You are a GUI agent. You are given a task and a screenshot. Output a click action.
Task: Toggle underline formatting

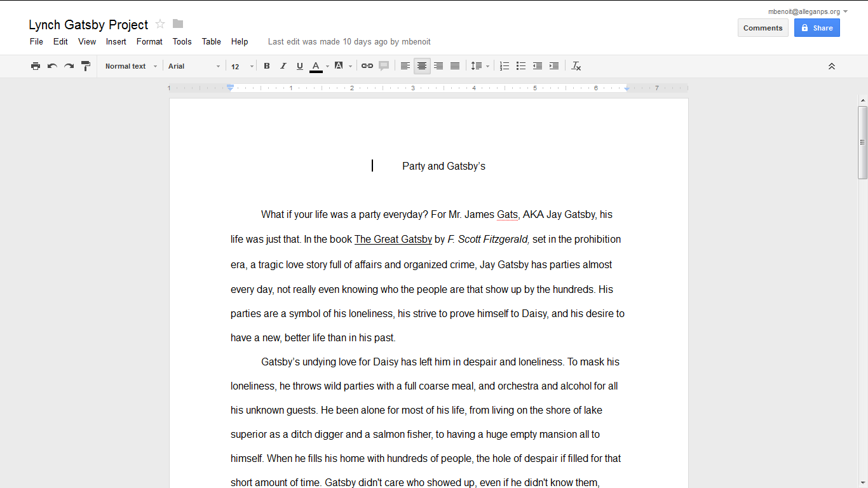click(300, 66)
